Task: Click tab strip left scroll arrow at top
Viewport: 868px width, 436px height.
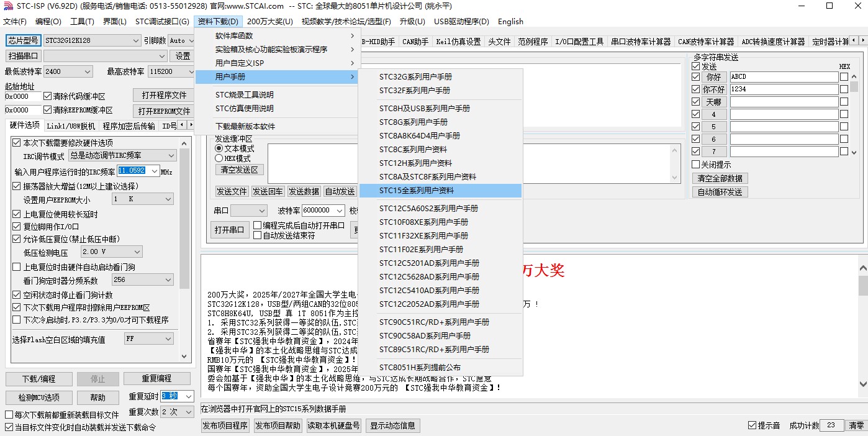Action: [854, 41]
